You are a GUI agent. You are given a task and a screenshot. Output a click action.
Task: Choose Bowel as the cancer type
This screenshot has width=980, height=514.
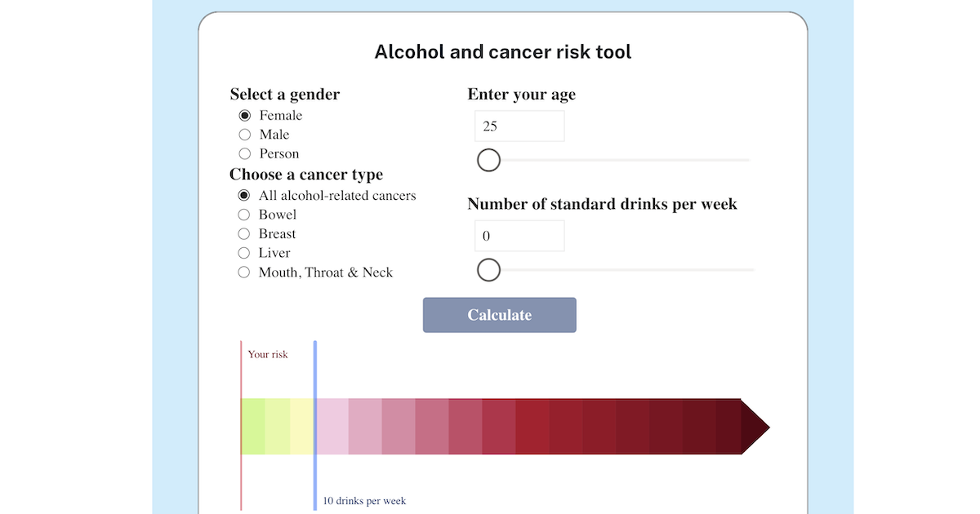tap(243, 214)
